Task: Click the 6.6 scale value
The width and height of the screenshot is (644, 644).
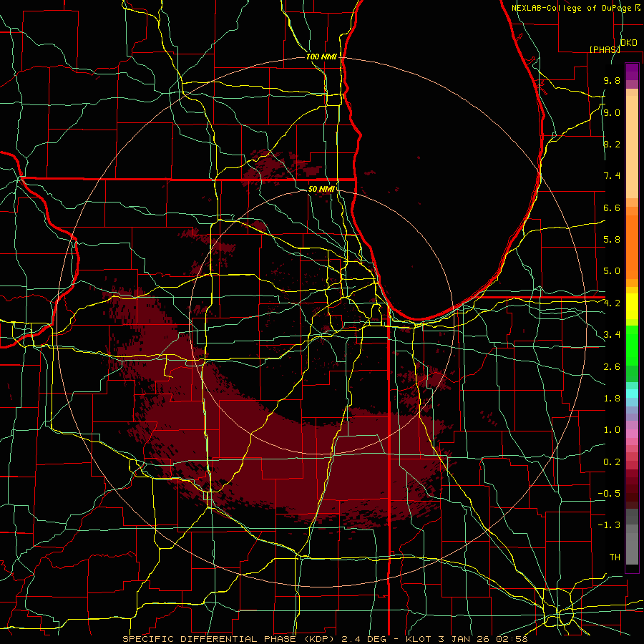Action: coord(612,208)
